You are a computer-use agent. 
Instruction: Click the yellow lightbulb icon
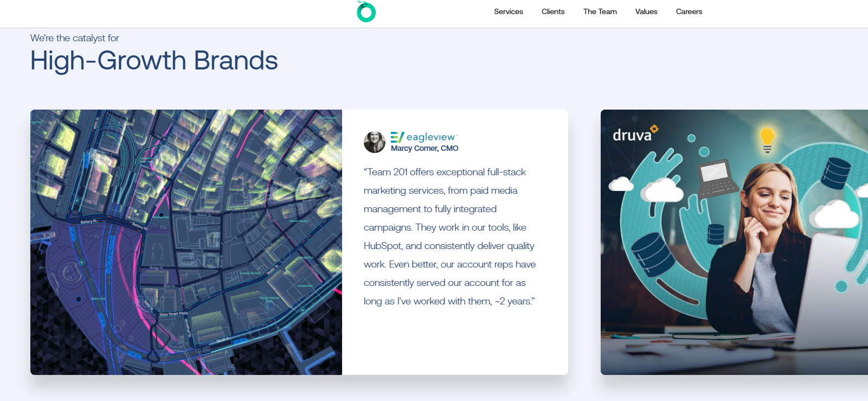767,139
